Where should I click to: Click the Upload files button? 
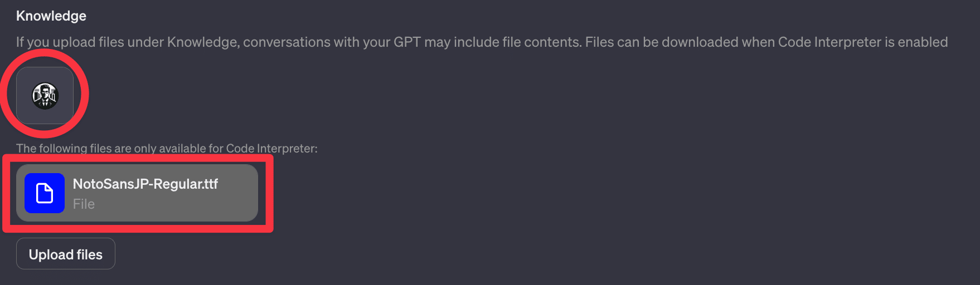[66, 254]
